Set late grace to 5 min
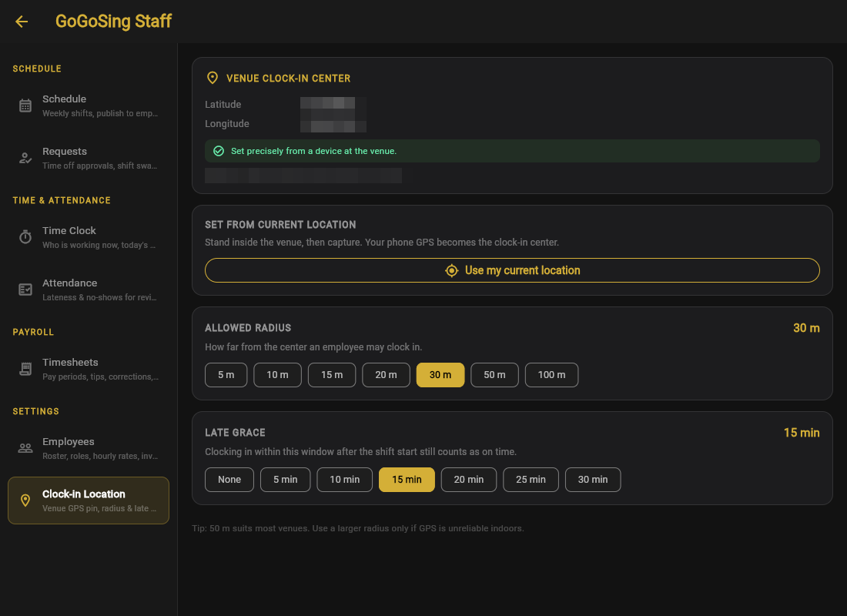The image size is (847, 616). (x=285, y=480)
